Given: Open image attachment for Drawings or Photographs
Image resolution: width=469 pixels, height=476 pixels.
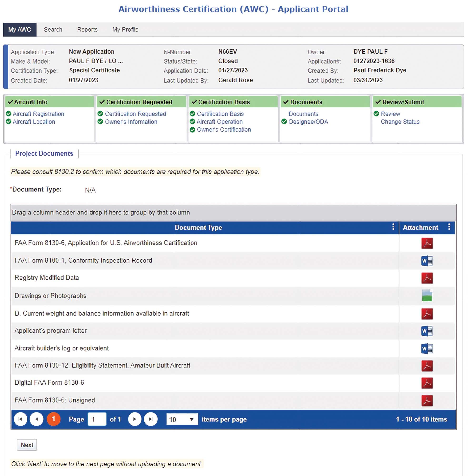Looking at the screenshot, I should (x=427, y=296).
